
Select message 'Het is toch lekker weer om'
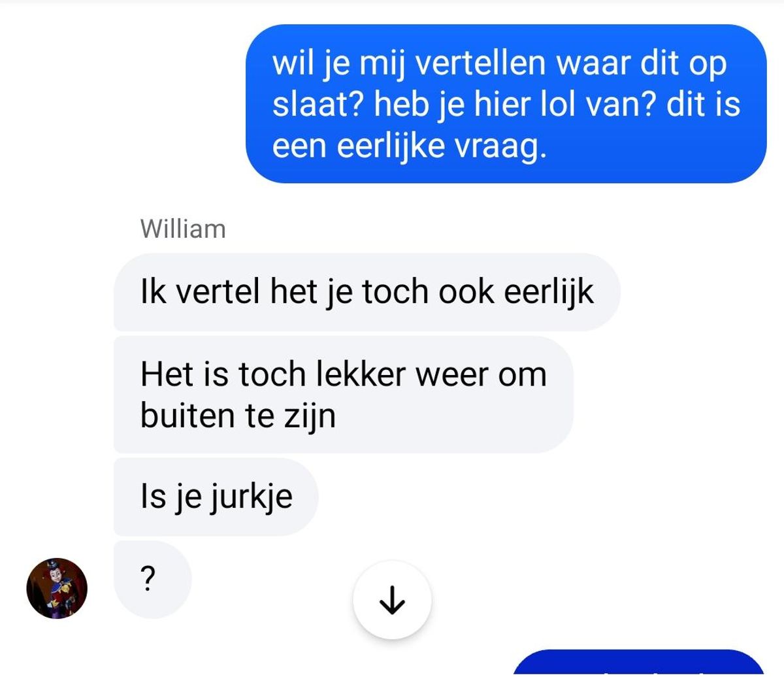pos(344,395)
